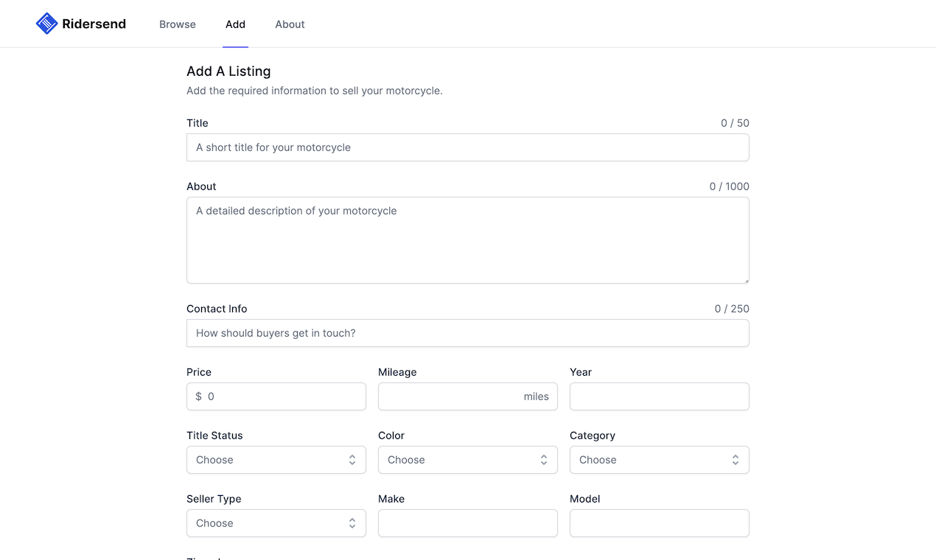Click the Price input field
The width and height of the screenshot is (936, 560).
click(276, 396)
